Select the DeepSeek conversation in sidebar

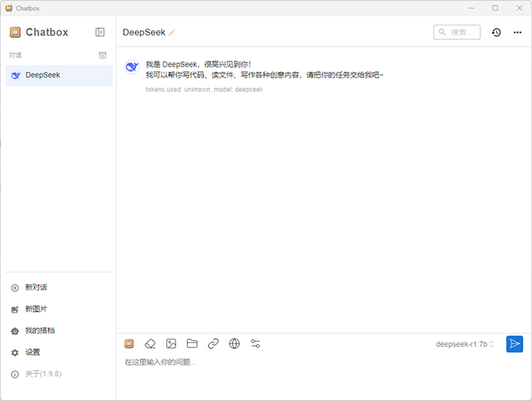[x=59, y=75]
